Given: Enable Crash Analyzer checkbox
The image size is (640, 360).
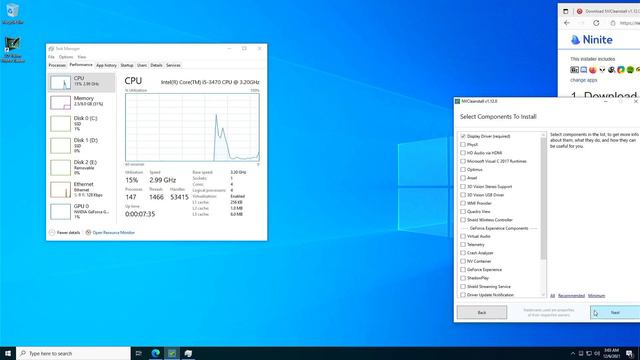Looking at the screenshot, I should point(463,253).
